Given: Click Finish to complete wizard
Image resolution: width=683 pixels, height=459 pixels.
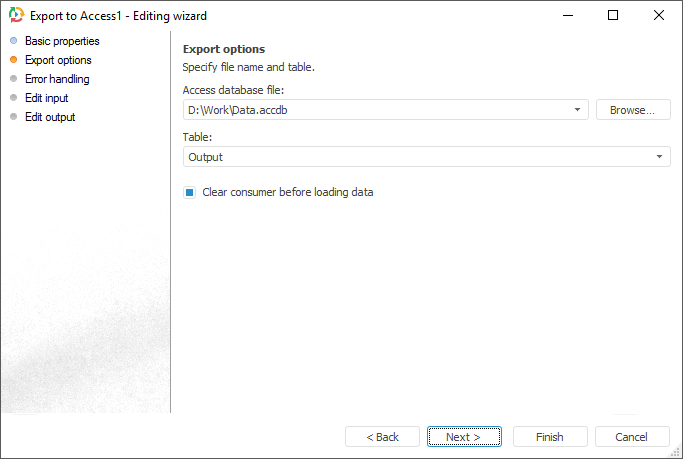Looking at the screenshot, I should click(x=550, y=437).
